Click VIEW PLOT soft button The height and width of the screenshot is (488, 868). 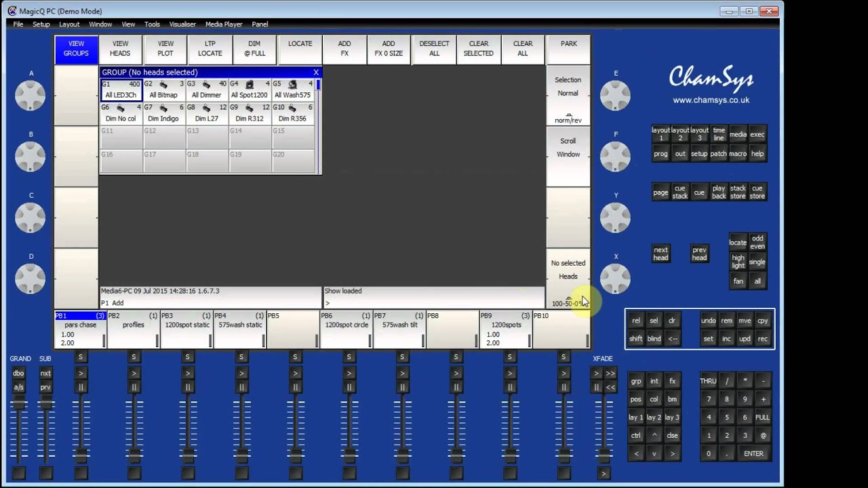[165, 49]
